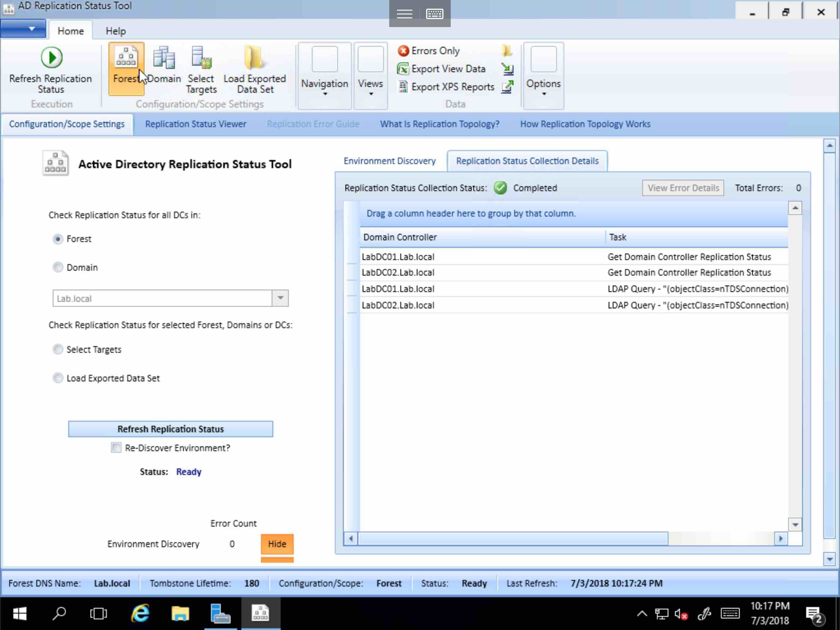The height and width of the screenshot is (630, 840).
Task: Switch to Replication Status Viewer tab
Action: [x=196, y=124]
